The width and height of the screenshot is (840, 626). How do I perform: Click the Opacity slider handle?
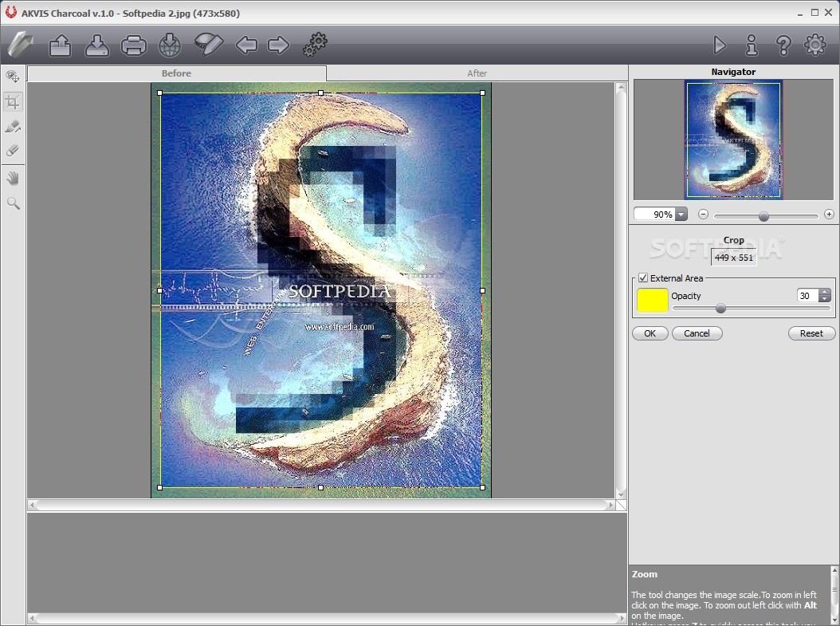click(x=721, y=308)
